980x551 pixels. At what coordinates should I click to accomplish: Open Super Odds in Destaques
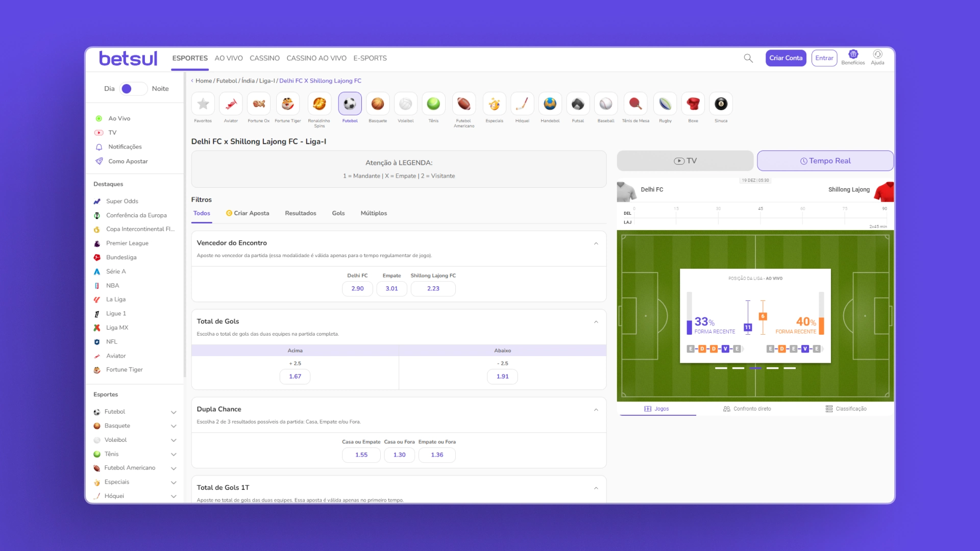click(122, 202)
